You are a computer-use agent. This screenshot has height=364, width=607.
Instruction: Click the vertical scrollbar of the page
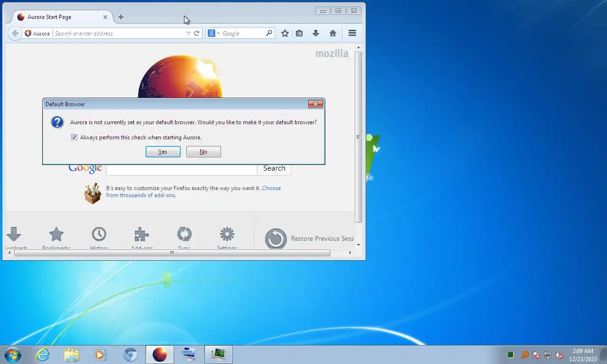click(x=359, y=137)
